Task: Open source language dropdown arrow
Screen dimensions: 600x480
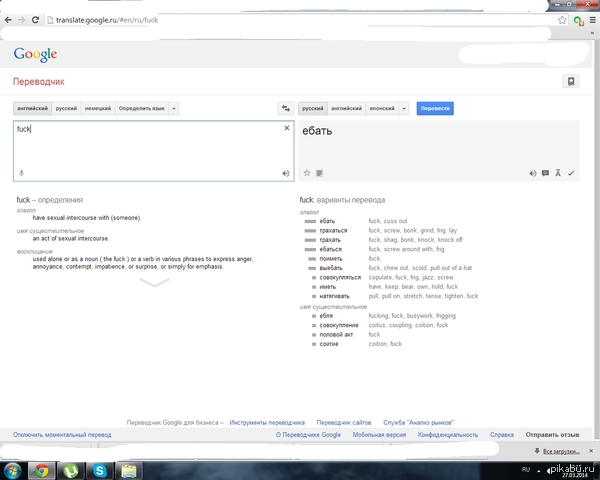Action: pos(174,108)
